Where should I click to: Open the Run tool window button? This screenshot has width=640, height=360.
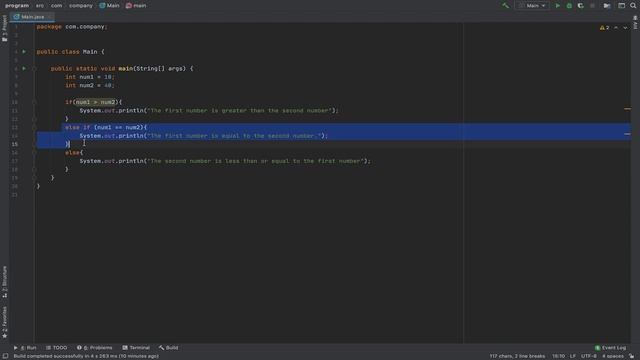click(25, 348)
